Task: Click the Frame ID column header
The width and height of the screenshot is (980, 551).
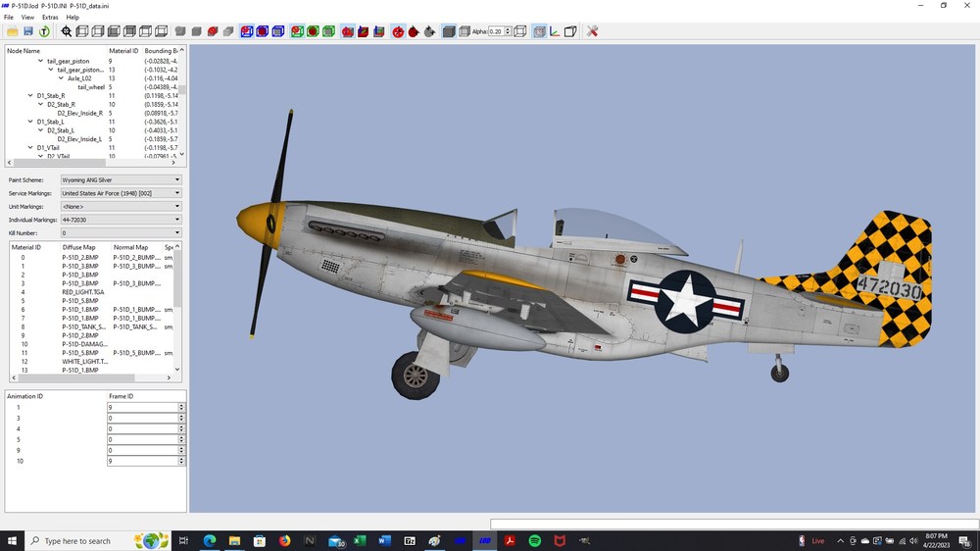Action: click(121, 396)
